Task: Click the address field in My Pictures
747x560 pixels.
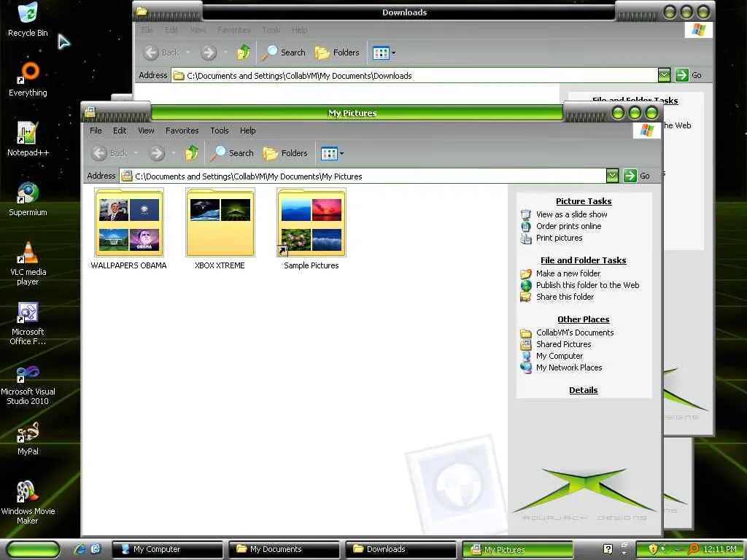Action: [363, 176]
